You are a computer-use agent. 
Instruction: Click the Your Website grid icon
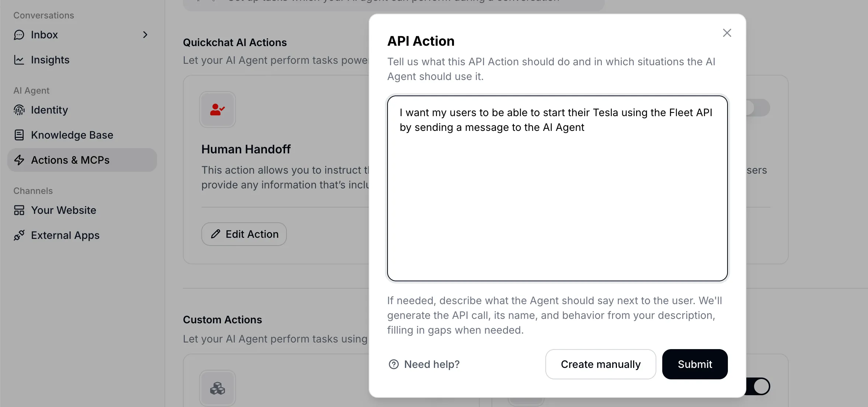(x=19, y=210)
